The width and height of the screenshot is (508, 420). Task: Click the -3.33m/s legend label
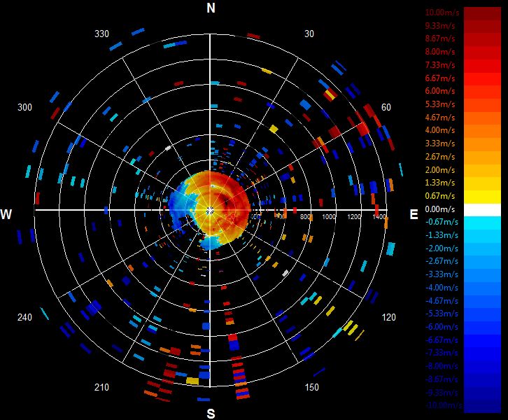442,274
